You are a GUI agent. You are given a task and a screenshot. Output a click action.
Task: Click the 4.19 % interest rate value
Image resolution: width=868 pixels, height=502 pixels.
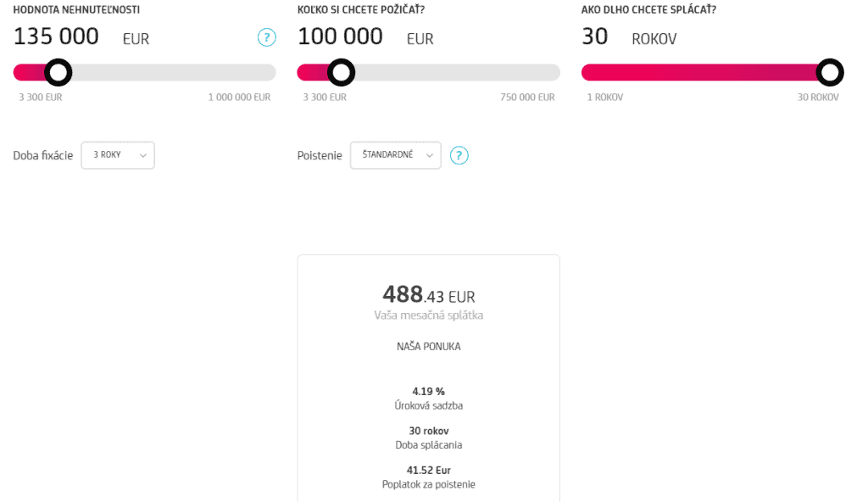coord(428,391)
